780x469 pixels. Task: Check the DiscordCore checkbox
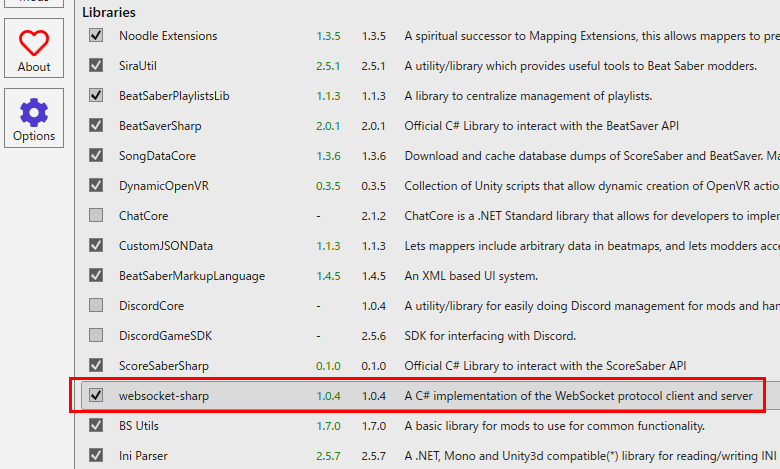(96, 306)
